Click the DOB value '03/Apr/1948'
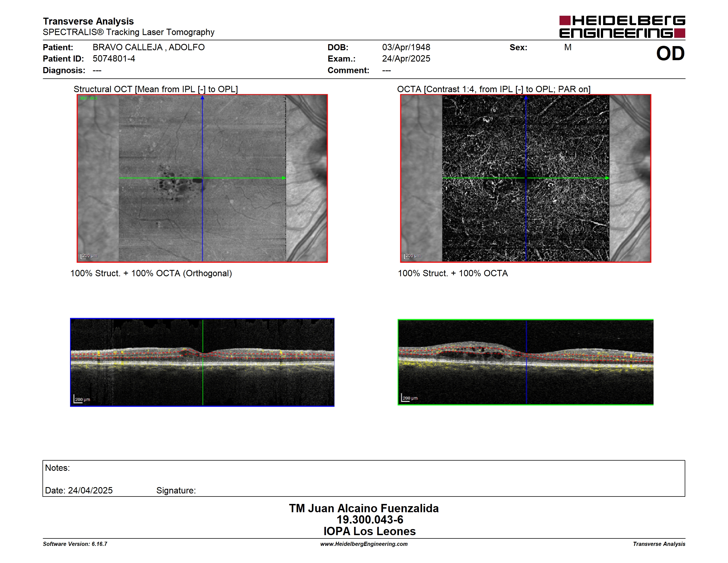Screen dimensions: 728x563 [406, 47]
